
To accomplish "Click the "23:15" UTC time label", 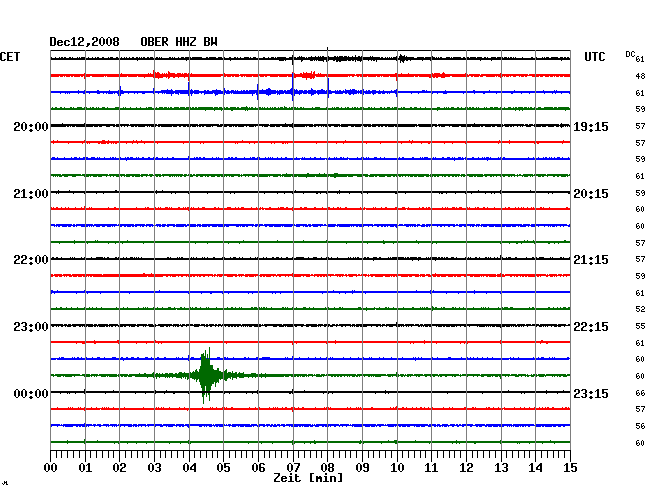I will (x=591, y=393).
